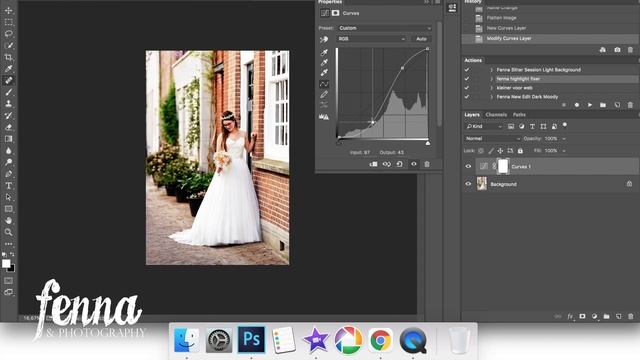
Task: Select the Horizontal Type tool
Action: tap(9, 186)
